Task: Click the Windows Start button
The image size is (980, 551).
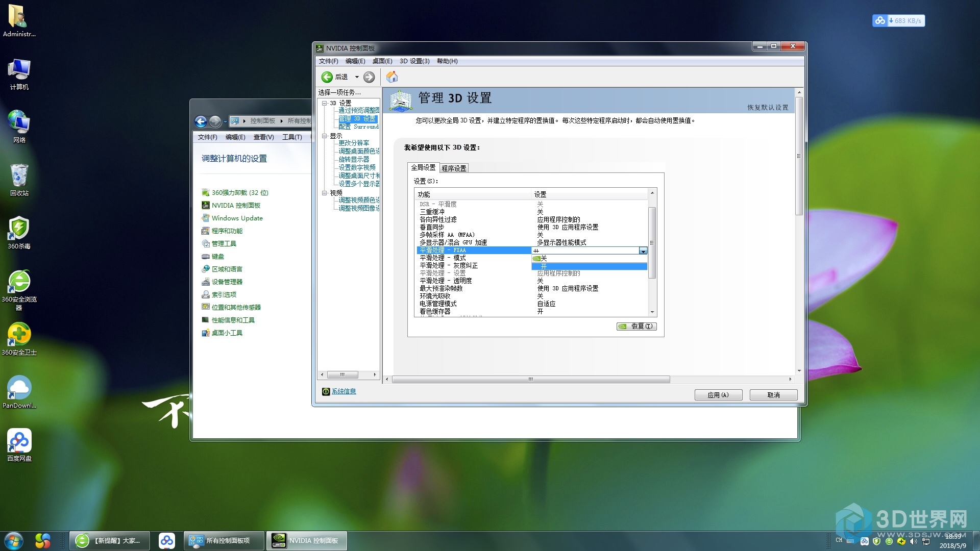Action: (14, 541)
